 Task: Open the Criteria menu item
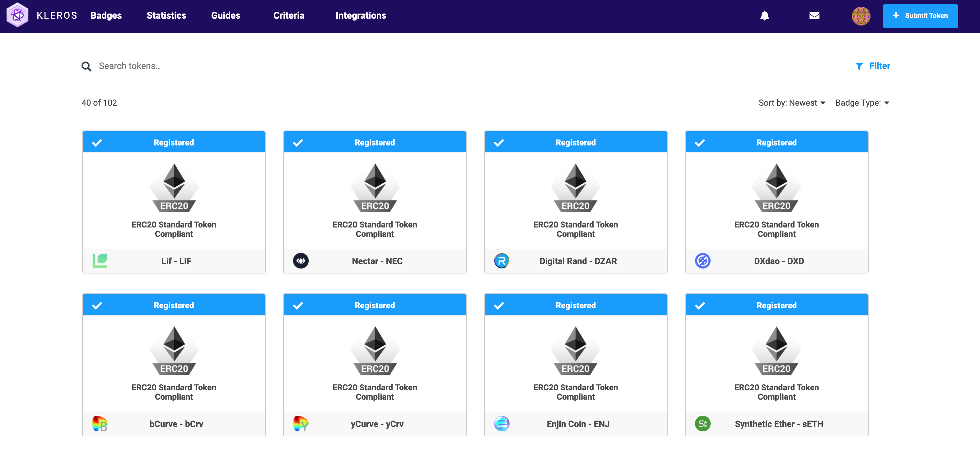pos(288,16)
